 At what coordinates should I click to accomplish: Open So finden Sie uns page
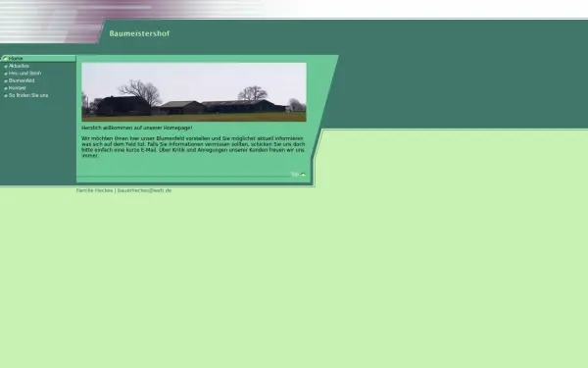click(28, 95)
